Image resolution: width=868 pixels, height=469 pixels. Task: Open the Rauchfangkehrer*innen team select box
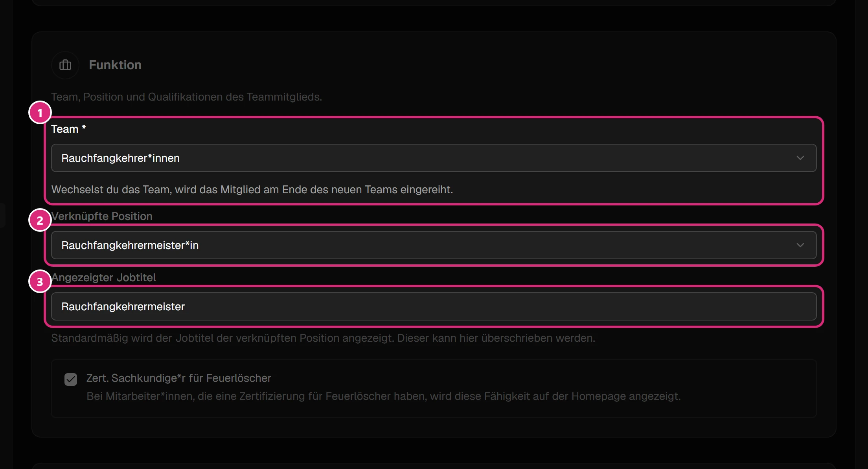coord(434,158)
